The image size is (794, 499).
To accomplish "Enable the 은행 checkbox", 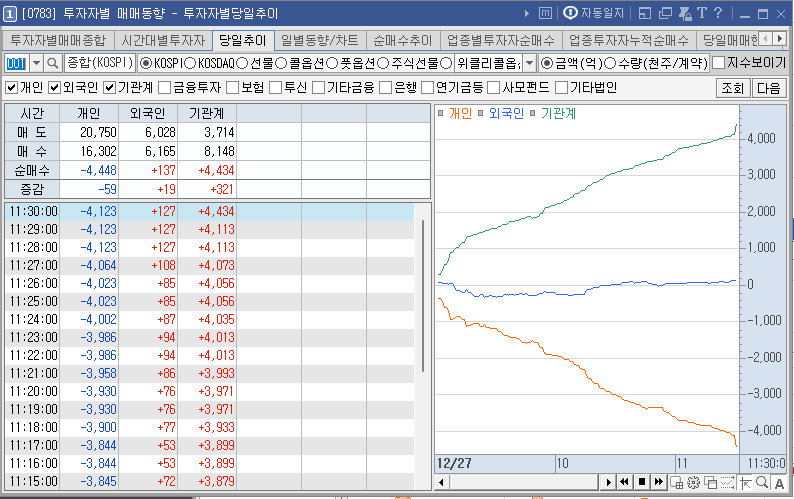I will (385, 88).
